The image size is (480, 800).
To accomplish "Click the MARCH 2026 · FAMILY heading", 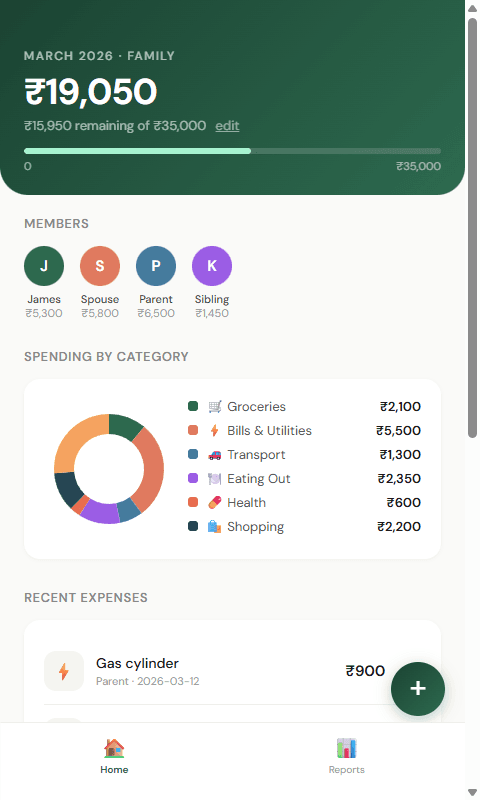I will point(99,56).
